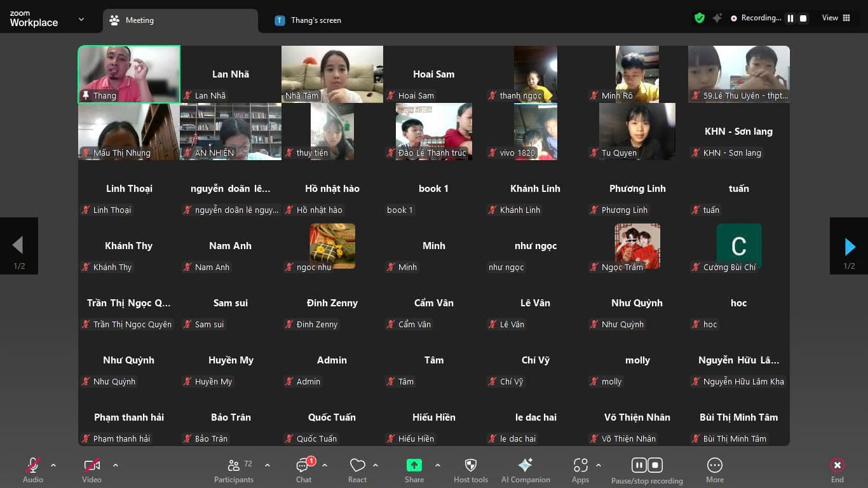Pause the recording in the bottom toolbar
This screenshot has width=868, height=488.
point(639,465)
